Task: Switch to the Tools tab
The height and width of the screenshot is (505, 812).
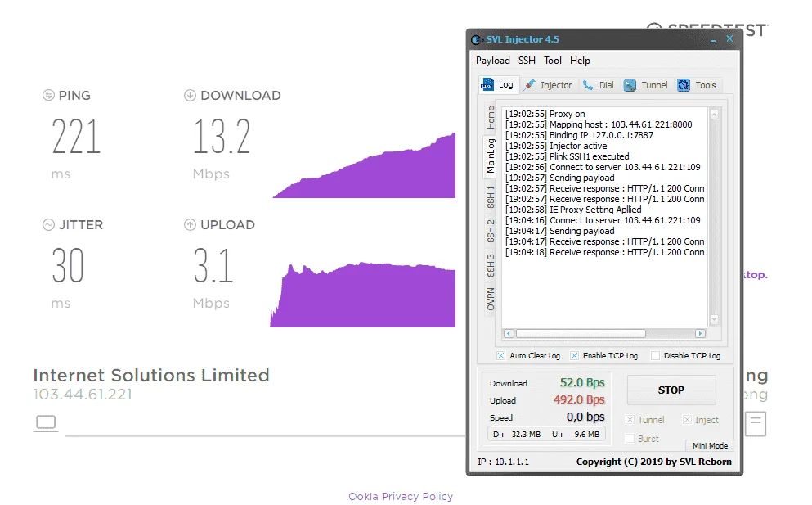Action: coord(697,85)
